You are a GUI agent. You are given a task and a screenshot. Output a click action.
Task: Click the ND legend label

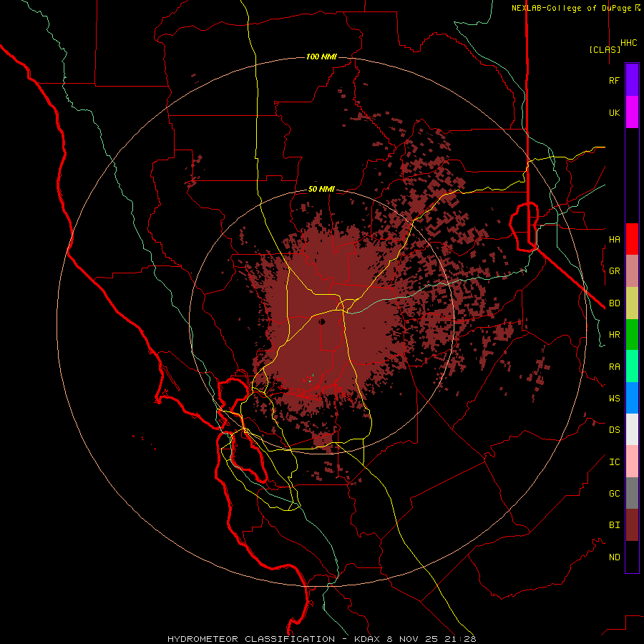pos(614,557)
